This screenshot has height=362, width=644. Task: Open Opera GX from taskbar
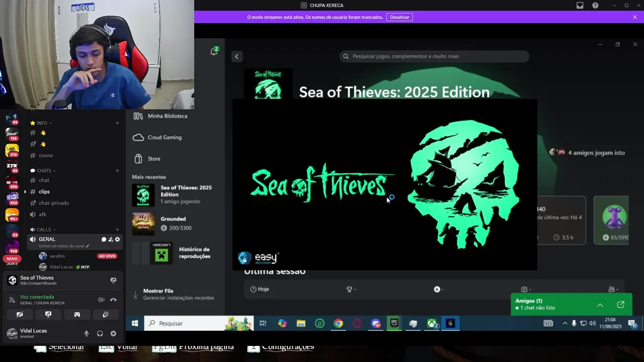(x=357, y=324)
